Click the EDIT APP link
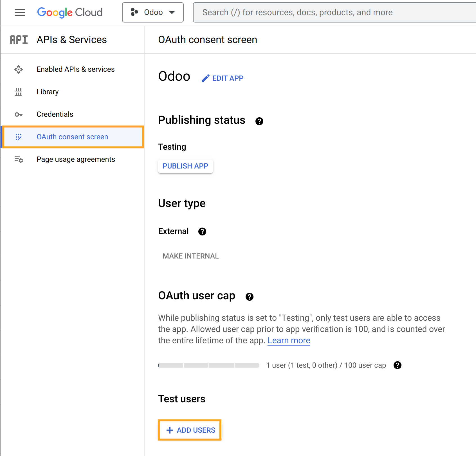 tap(223, 78)
